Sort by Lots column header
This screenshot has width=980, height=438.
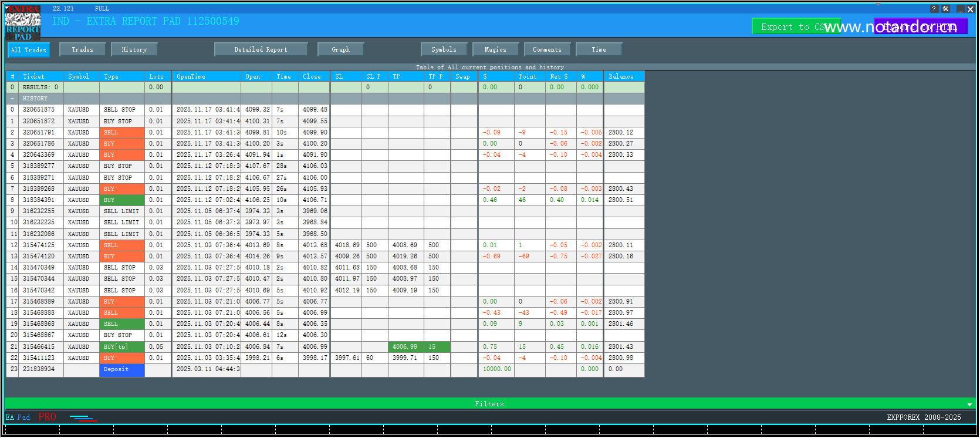pyautogui.click(x=157, y=76)
